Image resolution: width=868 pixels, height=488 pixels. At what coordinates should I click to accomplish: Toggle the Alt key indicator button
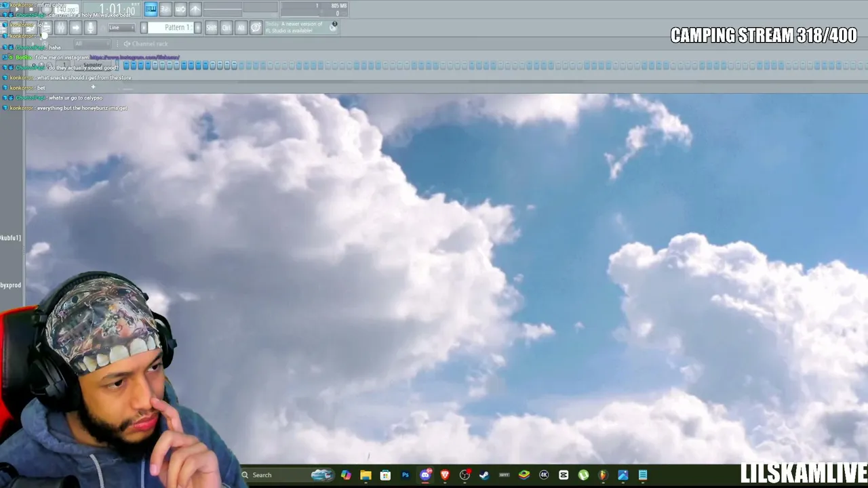click(241, 28)
